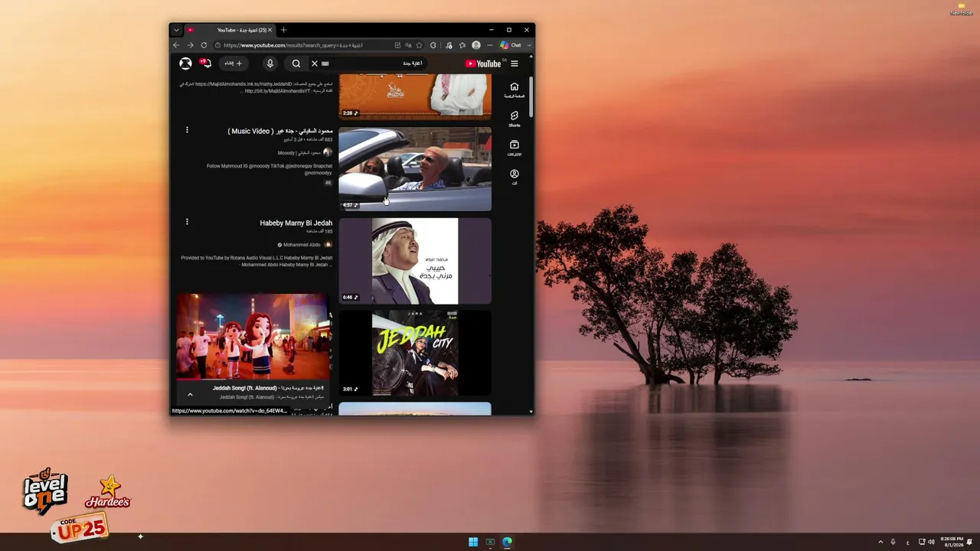
Task: Click the magnifier search button
Action: tap(296, 64)
